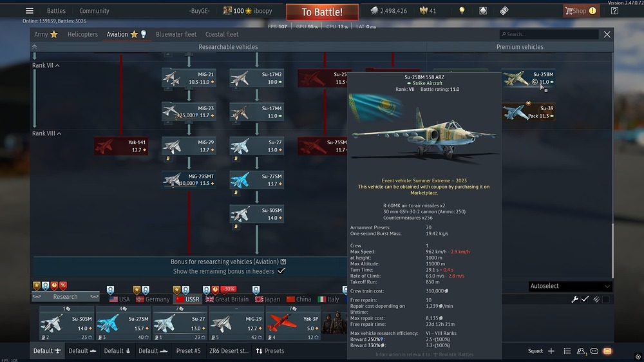
Task: Select Yak-141 in the research tree
Action: (x=121, y=146)
